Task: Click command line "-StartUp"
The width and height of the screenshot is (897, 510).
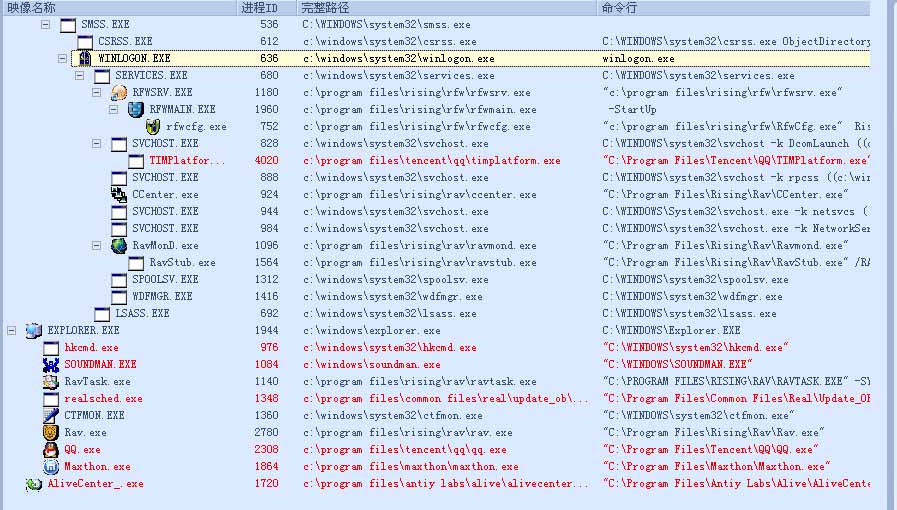Action: point(632,109)
